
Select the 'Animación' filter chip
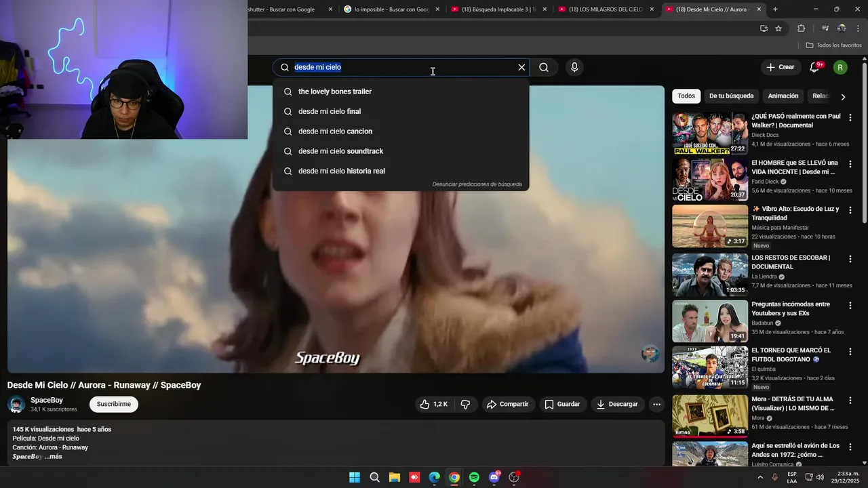783,96
